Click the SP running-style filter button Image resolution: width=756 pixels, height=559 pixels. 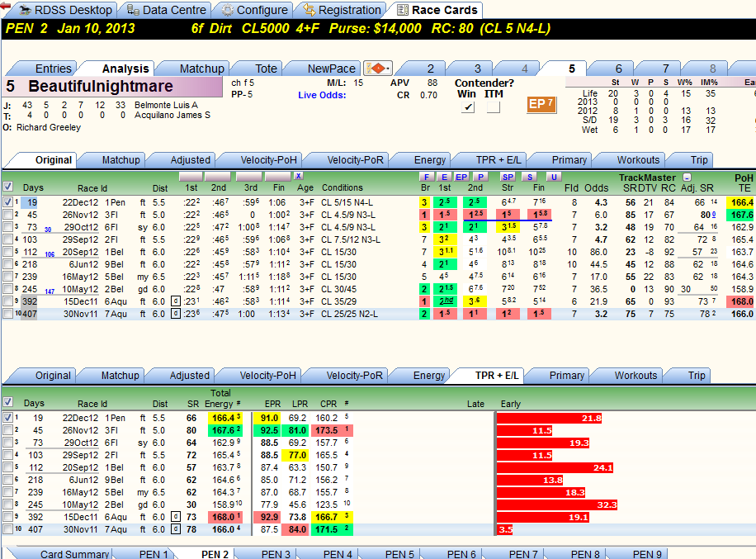point(508,177)
